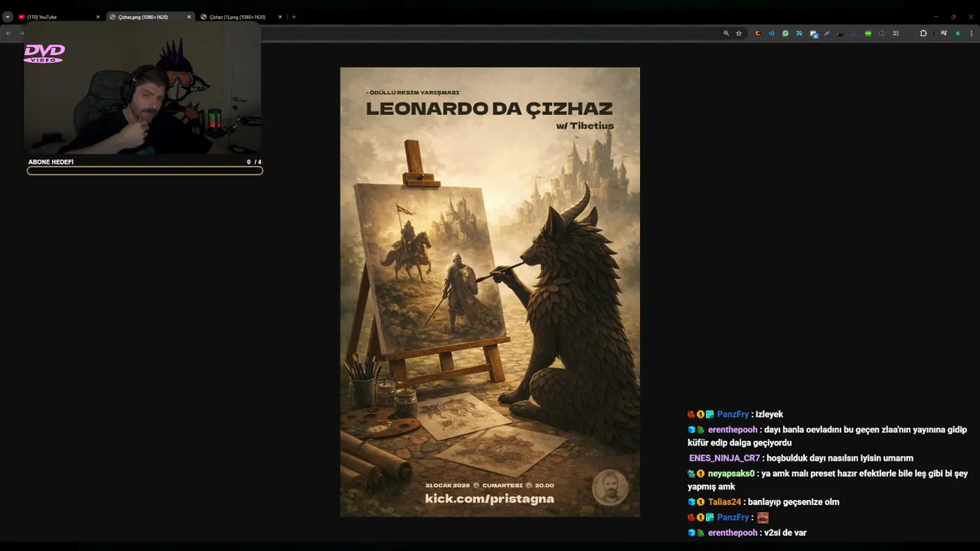The image size is (980, 551).
Task: Click the neyapsaks0 username in chat
Action: pyautogui.click(x=731, y=473)
